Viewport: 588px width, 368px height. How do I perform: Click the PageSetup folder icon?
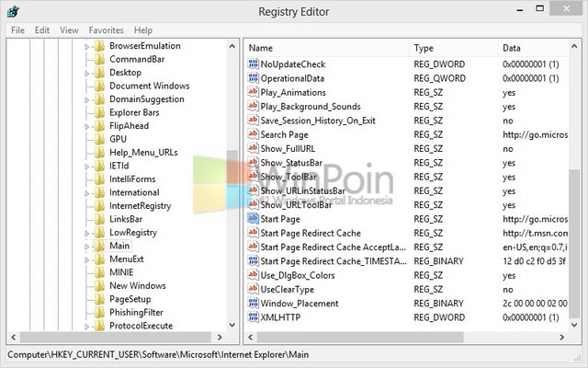[x=99, y=299]
